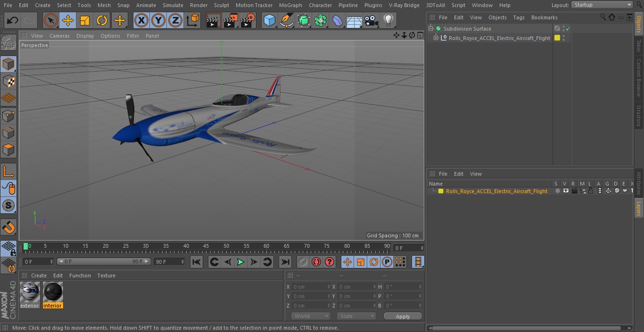The height and width of the screenshot is (332, 644).
Task: Switch to Texture mode
Action: 8,81
